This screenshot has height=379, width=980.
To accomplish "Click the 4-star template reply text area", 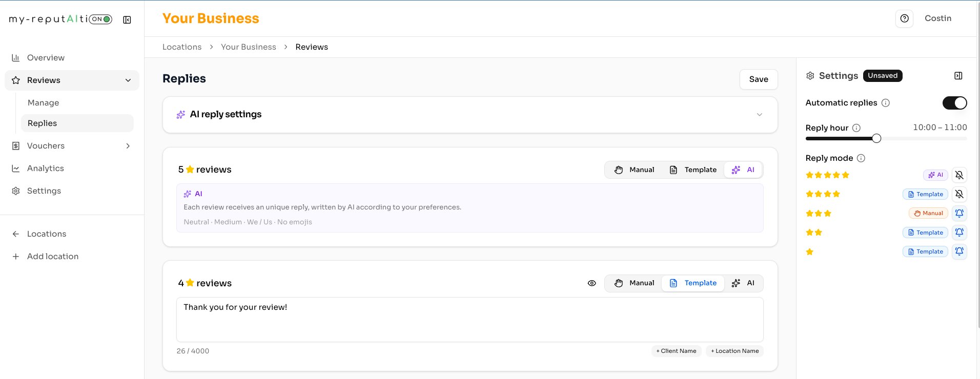I will [x=470, y=320].
